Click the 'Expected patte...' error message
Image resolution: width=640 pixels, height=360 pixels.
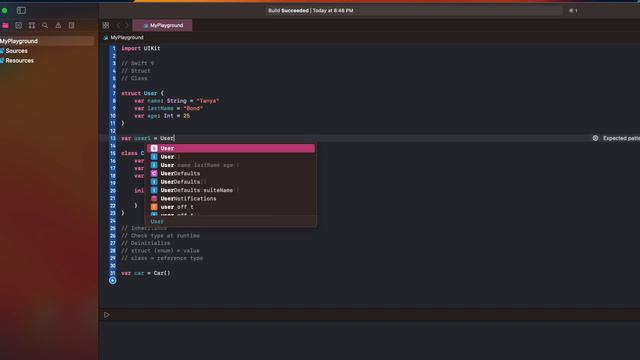click(621, 138)
